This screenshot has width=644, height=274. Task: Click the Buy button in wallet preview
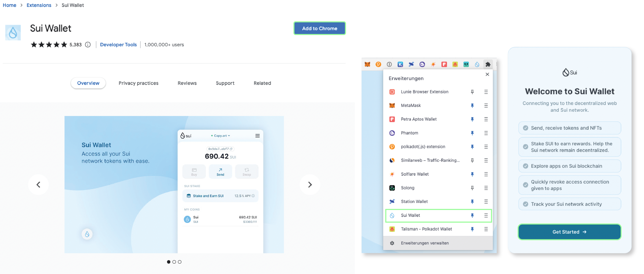194,172
